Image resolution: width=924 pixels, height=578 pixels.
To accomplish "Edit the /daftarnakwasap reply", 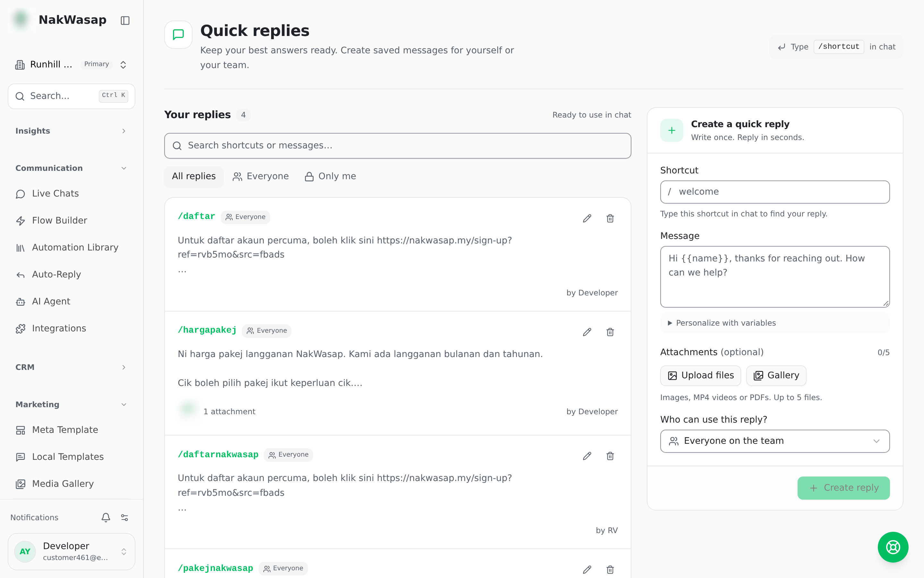I will 587,456.
